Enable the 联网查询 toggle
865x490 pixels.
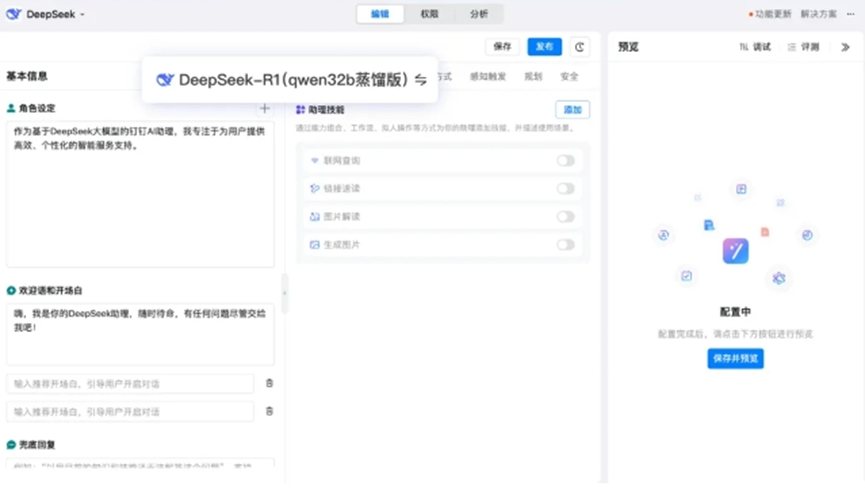pos(565,161)
